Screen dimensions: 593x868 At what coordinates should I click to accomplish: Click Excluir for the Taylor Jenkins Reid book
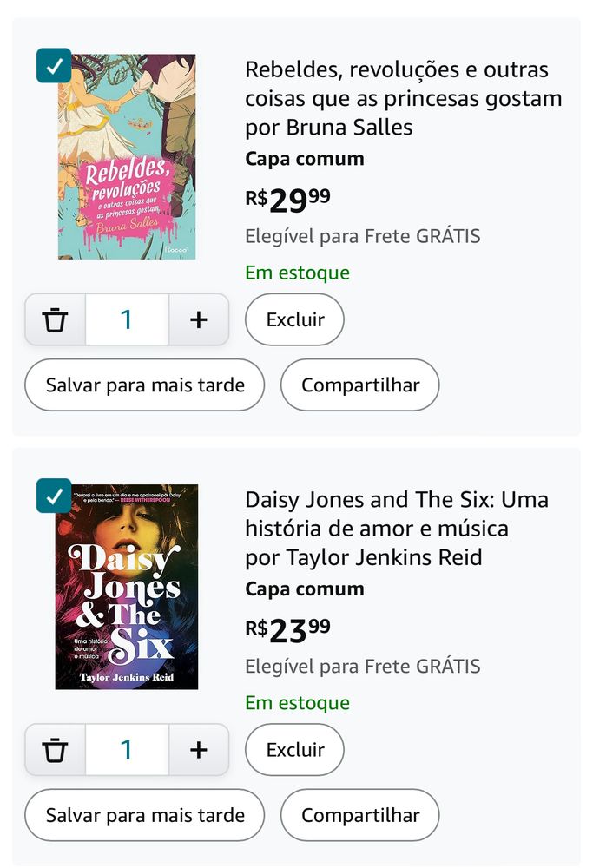[294, 750]
